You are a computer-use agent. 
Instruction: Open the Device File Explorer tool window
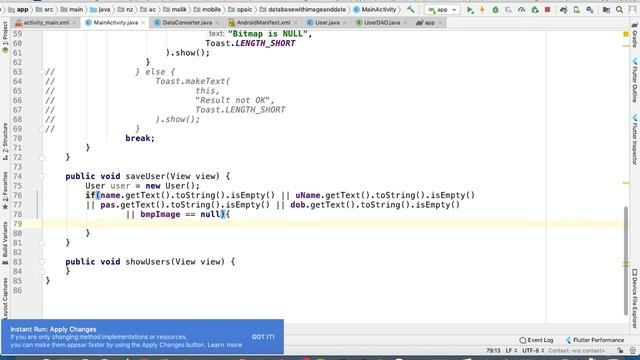(x=635, y=298)
